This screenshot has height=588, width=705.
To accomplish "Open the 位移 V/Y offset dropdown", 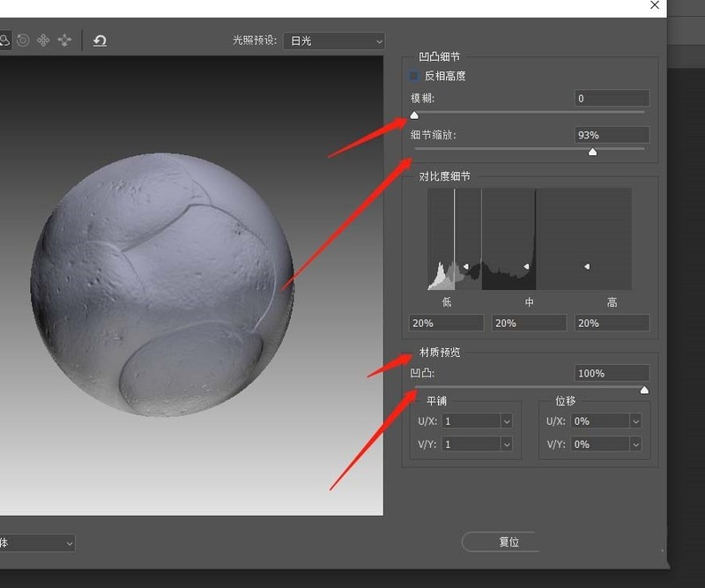I will (636, 443).
